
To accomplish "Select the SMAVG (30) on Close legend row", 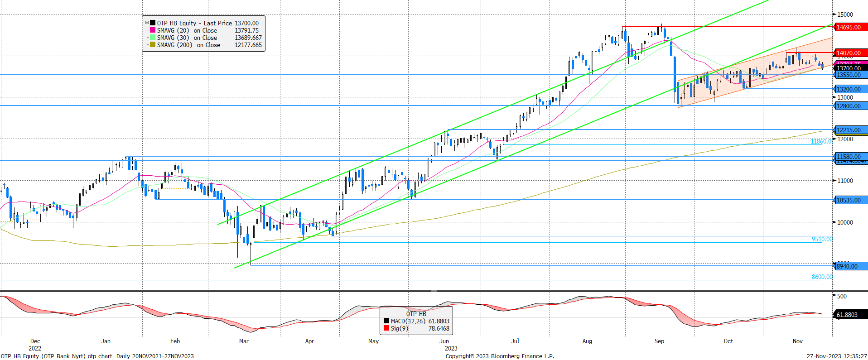I will (206, 38).
